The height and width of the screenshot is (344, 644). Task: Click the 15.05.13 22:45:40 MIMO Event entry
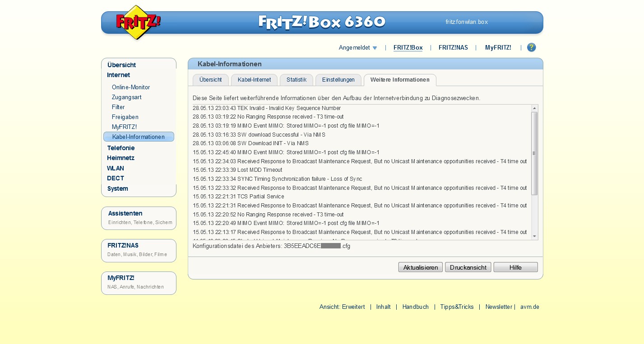[286, 152]
